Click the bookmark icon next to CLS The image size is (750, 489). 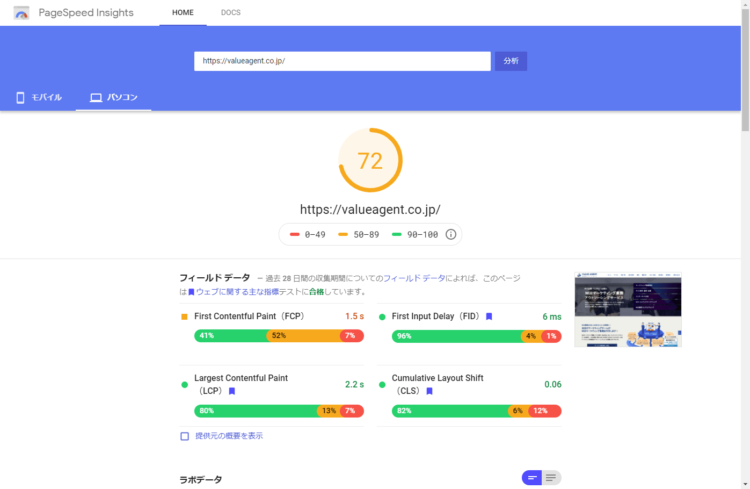click(430, 391)
